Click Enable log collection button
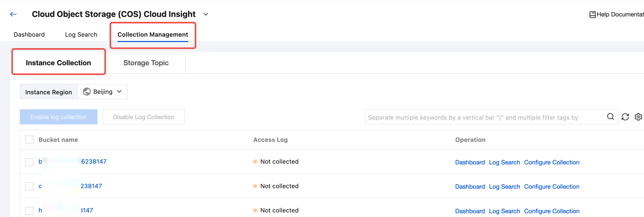Image resolution: width=644 pixels, height=217 pixels. pos(58,117)
